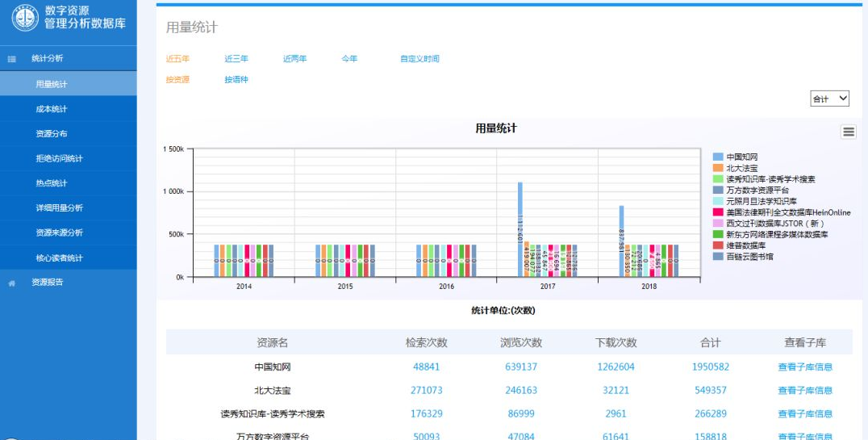Select the 自定义时间 filter
The height and width of the screenshot is (440, 868).
pyautogui.click(x=419, y=59)
